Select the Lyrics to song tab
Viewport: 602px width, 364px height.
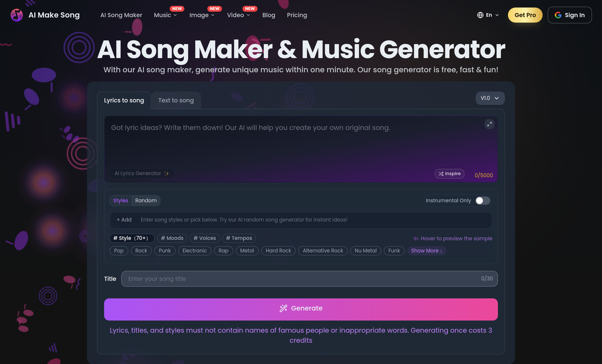pyautogui.click(x=124, y=100)
